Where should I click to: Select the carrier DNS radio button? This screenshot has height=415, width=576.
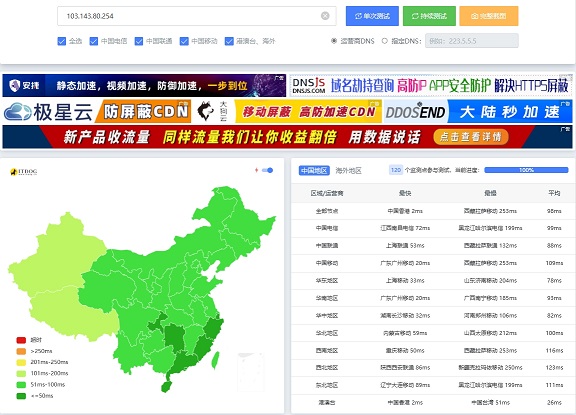(334, 41)
